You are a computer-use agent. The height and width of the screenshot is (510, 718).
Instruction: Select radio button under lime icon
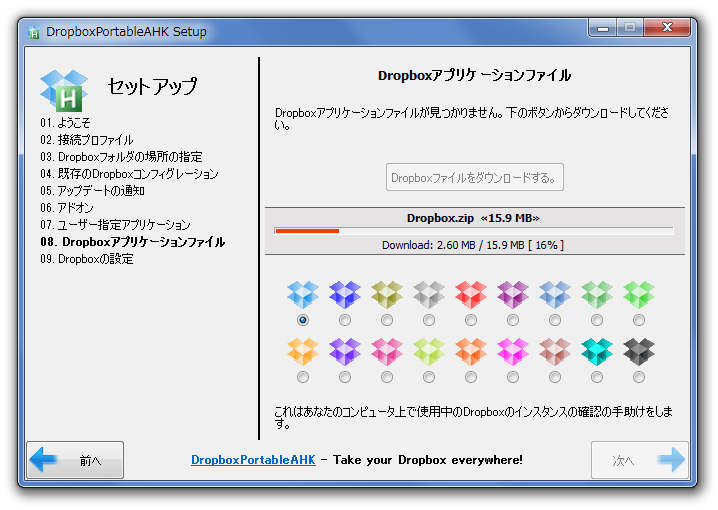(x=429, y=377)
